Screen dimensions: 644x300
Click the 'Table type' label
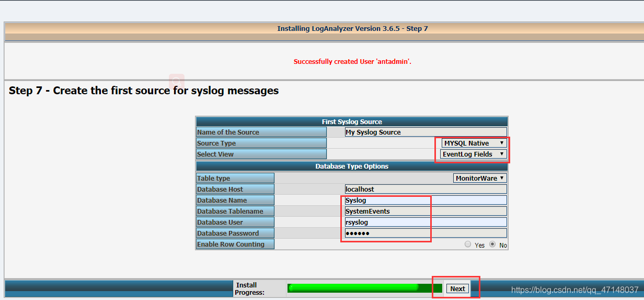(213, 178)
